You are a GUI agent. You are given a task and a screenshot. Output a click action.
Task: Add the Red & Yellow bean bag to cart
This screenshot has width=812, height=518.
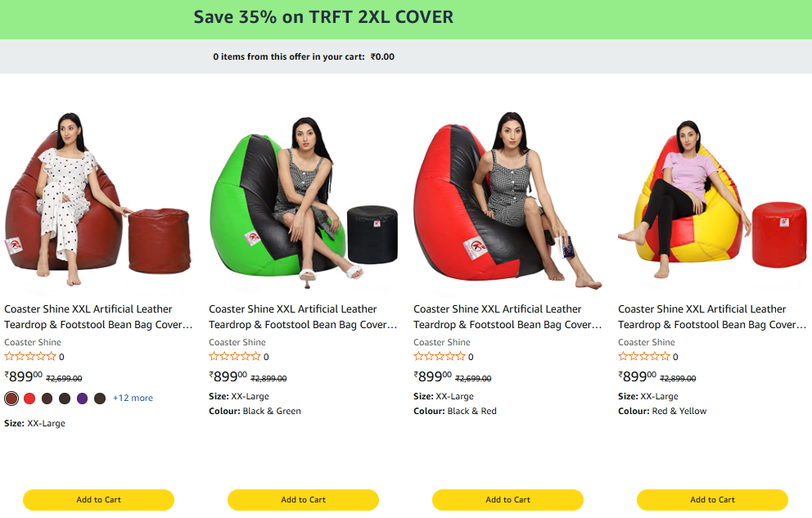point(712,500)
